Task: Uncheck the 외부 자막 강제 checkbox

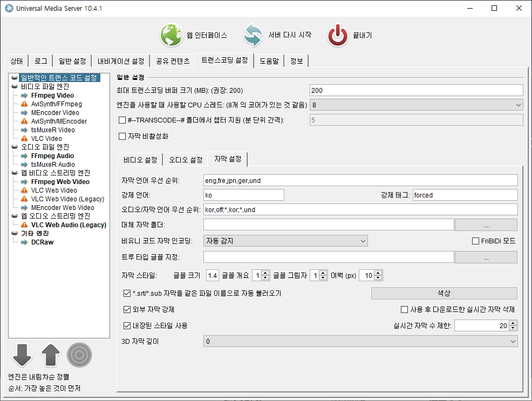Action: tap(127, 310)
